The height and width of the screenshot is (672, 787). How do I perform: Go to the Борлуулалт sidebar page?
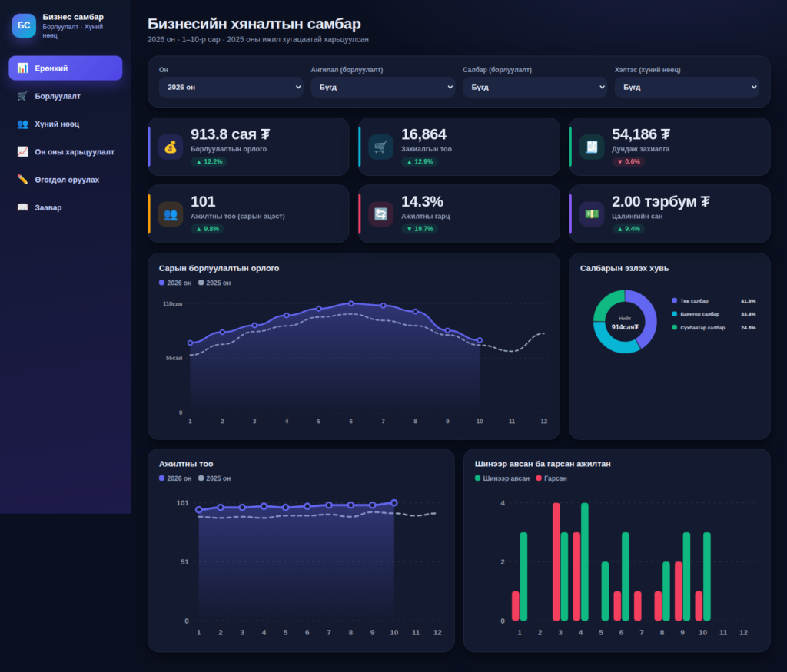click(66, 96)
